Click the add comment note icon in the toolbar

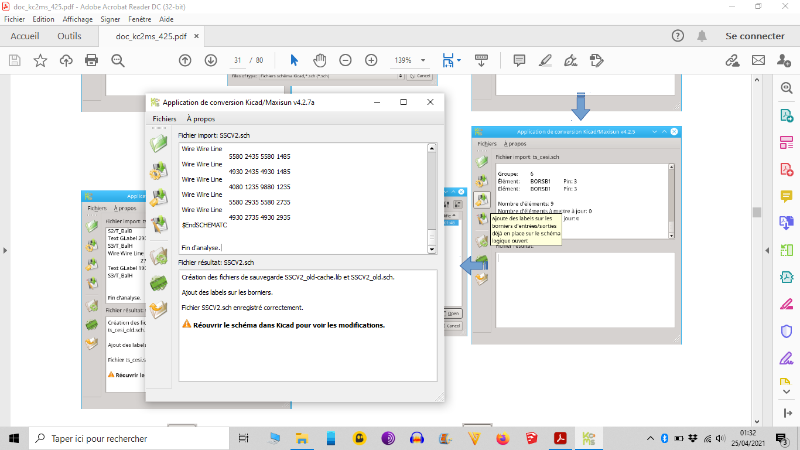pos(519,60)
